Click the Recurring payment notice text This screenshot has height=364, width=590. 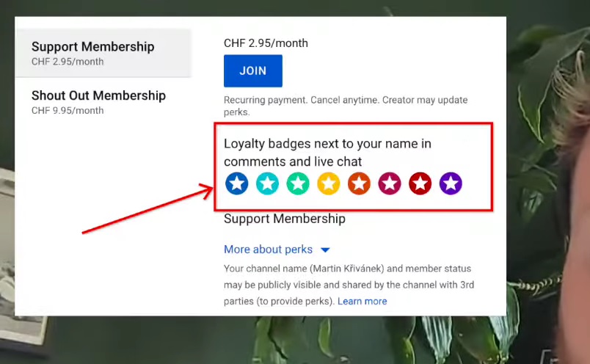[x=346, y=106]
